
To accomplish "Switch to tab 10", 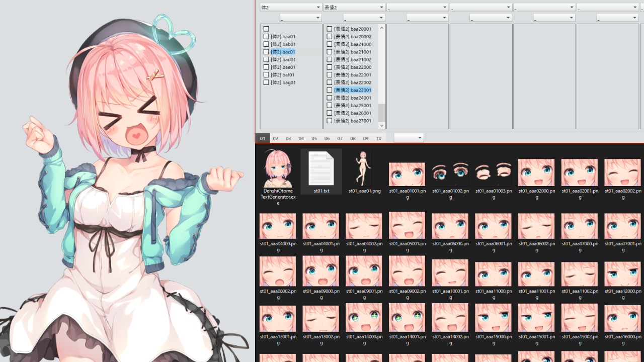I will click(x=379, y=138).
